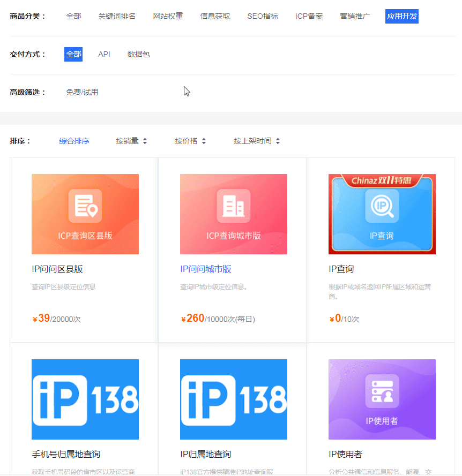Filter by 营销推广 category
This screenshot has width=462, height=476.
(355, 16)
